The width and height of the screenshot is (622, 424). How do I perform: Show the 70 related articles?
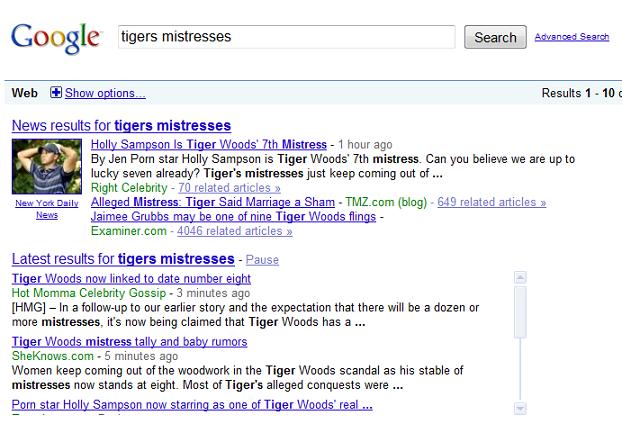coord(229,187)
